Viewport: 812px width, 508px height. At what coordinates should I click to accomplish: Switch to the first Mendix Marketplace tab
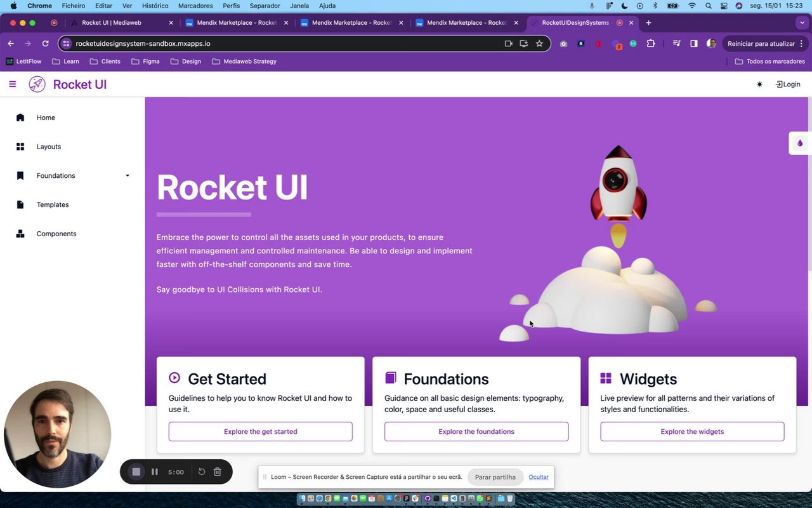click(x=237, y=23)
